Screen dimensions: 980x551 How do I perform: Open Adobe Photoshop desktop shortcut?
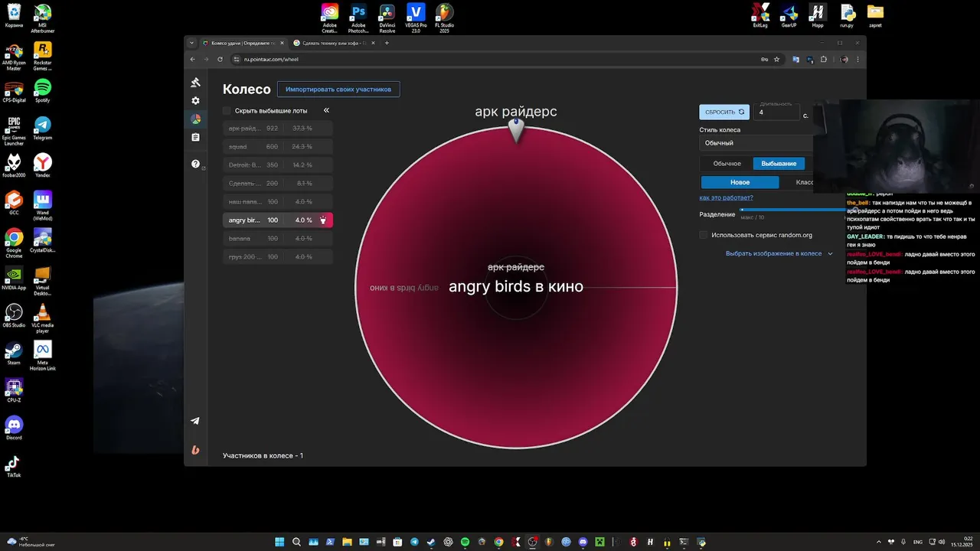(x=358, y=18)
